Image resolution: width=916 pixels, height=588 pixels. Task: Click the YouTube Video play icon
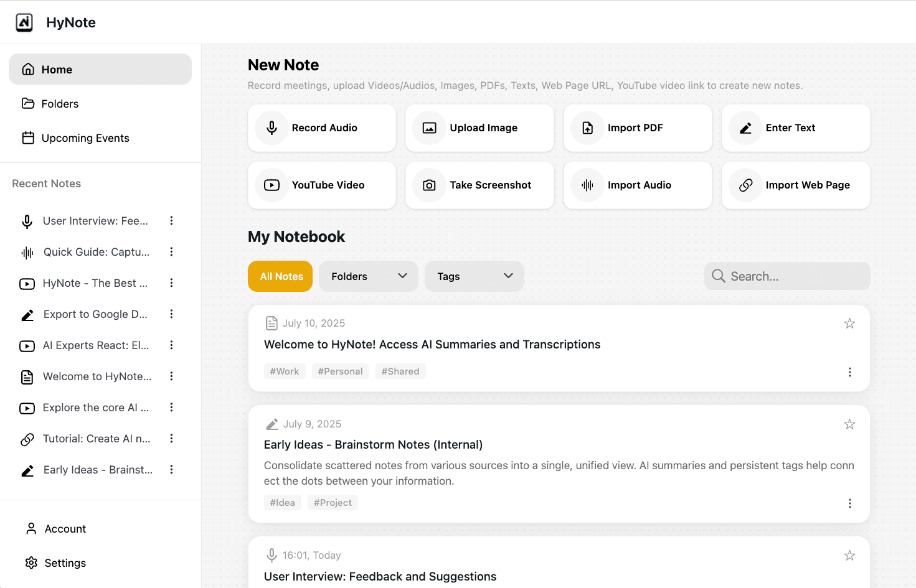click(x=271, y=185)
